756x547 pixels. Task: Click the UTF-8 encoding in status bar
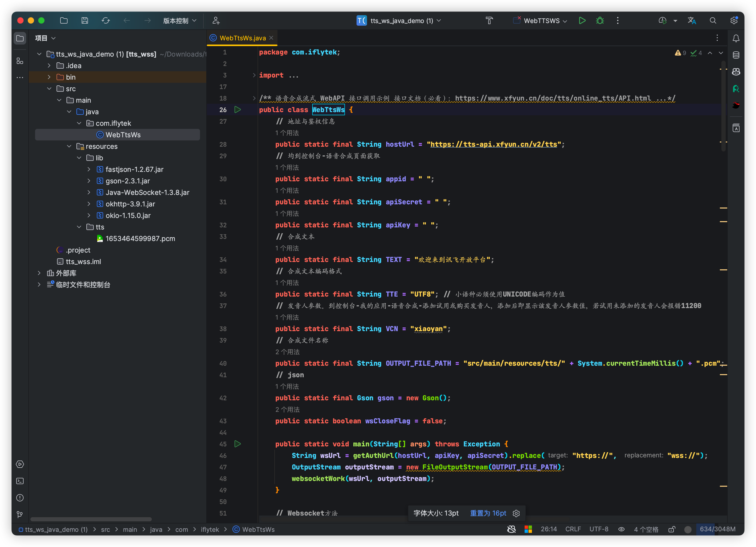[599, 529]
